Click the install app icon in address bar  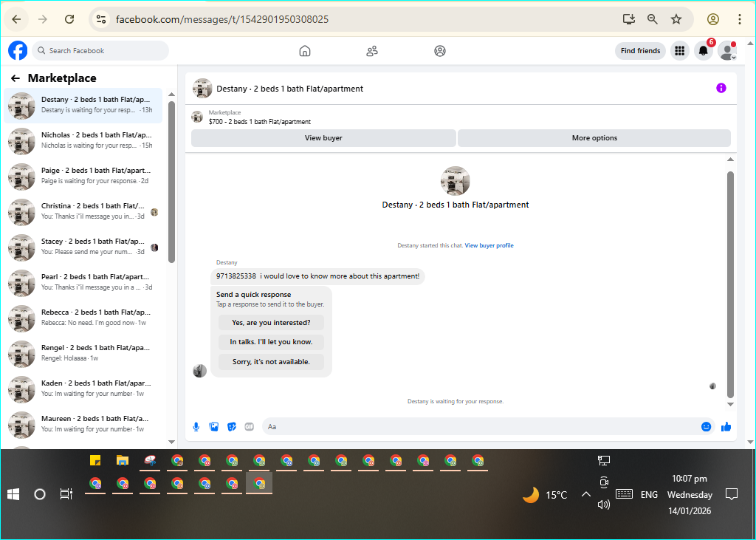pyautogui.click(x=628, y=19)
